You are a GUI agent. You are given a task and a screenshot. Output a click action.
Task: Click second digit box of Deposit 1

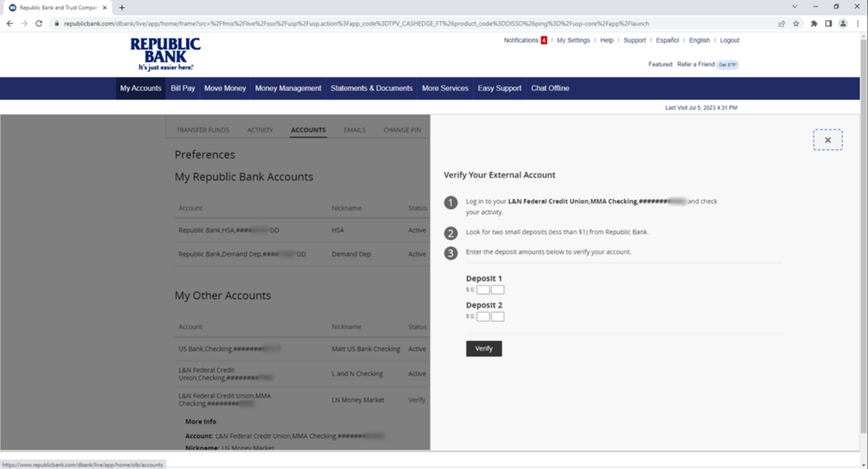tap(498, 290)
